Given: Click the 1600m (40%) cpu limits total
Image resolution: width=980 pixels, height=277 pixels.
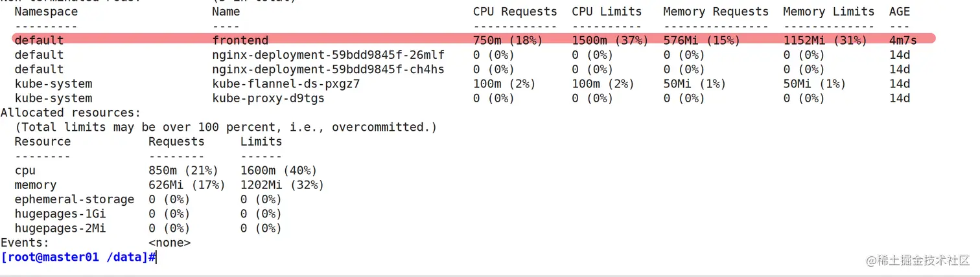Looking at the screenshot, I should (278, 171).
